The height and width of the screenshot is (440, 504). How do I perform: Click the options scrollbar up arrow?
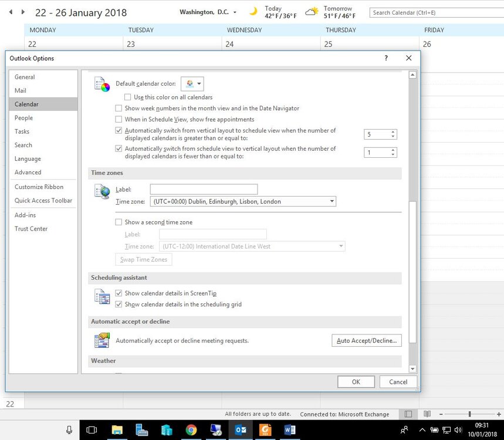pyautogui.click(x=412, y=75)
